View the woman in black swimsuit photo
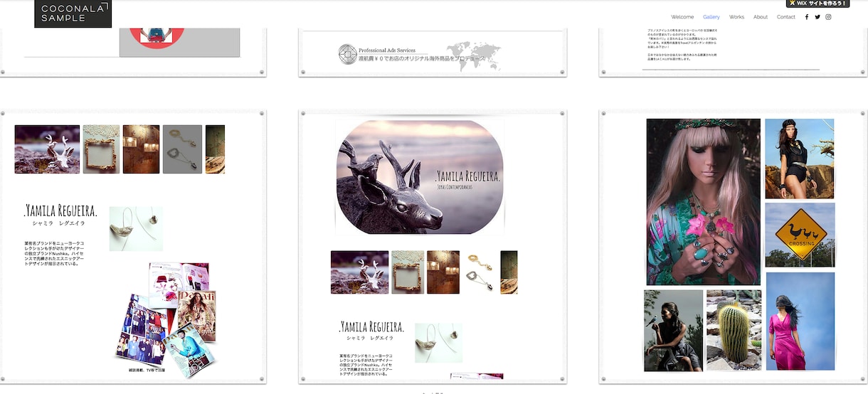The height and width of the screenshot is (394, 868). [x=800, y=159]
